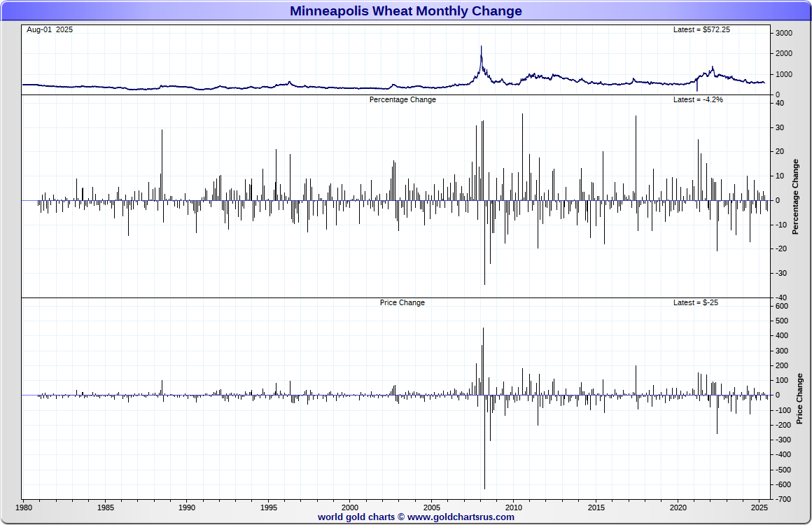Click the 1995 x-axis year label
This screenshot has height=525, width=812.
click(x=269, y=507)
